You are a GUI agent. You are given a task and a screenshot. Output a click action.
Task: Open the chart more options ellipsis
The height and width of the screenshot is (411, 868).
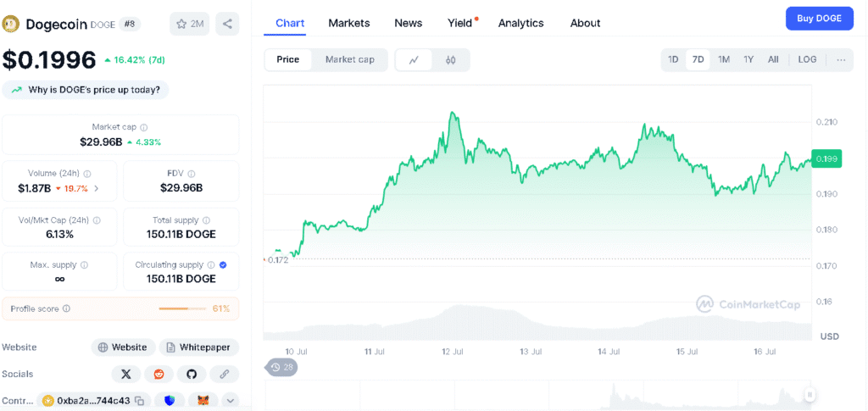point(841,59)
